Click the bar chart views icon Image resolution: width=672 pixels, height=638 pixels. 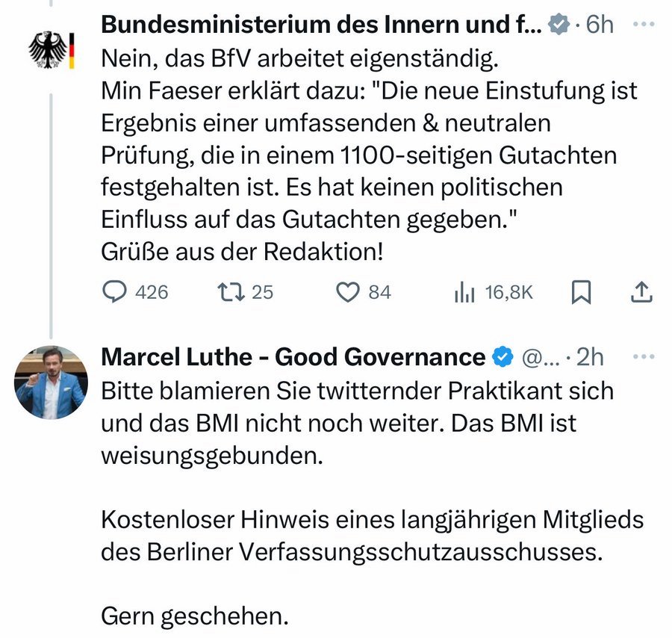[x=464, y=291]
